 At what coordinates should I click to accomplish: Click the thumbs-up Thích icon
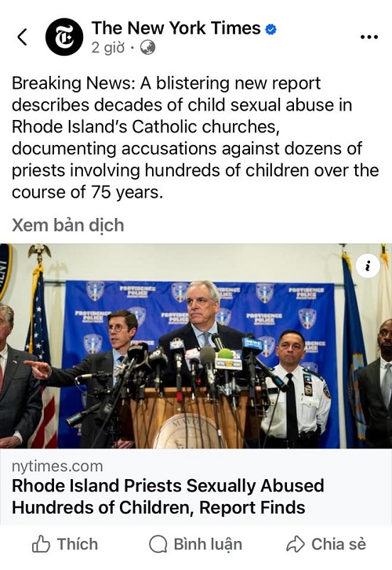[41, 544]
